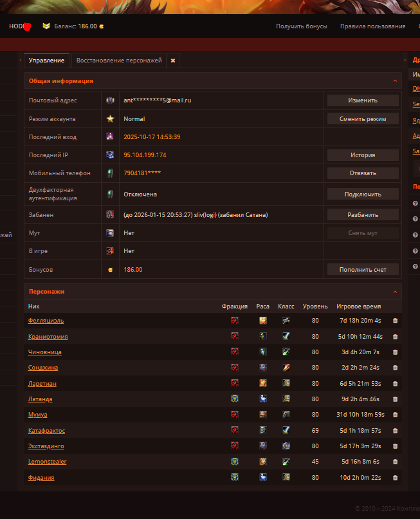Click the trash icon next to Lemonstealer
420x519 pixels.
395,462
